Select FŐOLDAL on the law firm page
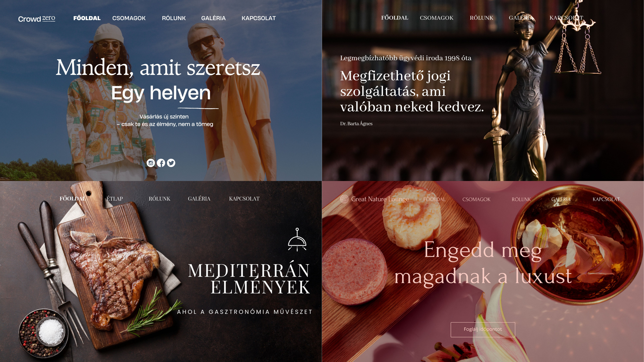The width and height of the screenshot is (644, 362). (394, 18)
